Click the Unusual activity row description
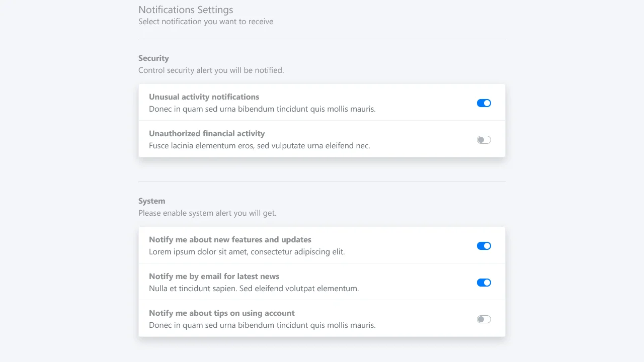Image resolution: width=644 pixels, height=362 pixels. coord(262,109)
